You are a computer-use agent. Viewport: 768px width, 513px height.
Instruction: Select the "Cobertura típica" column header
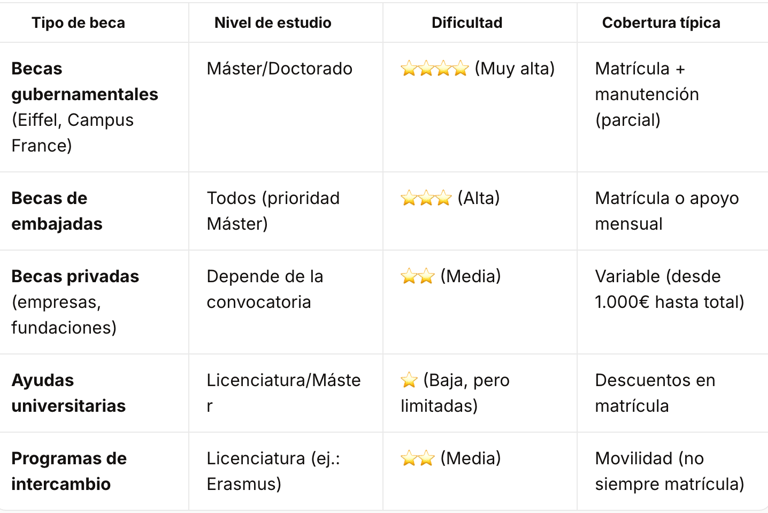click(661, 22)
